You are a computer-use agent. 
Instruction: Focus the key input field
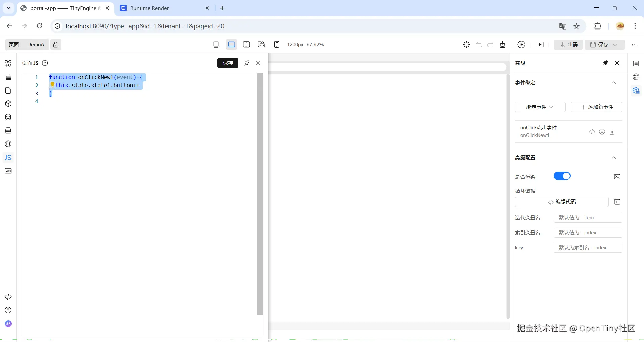pos(588,248)
